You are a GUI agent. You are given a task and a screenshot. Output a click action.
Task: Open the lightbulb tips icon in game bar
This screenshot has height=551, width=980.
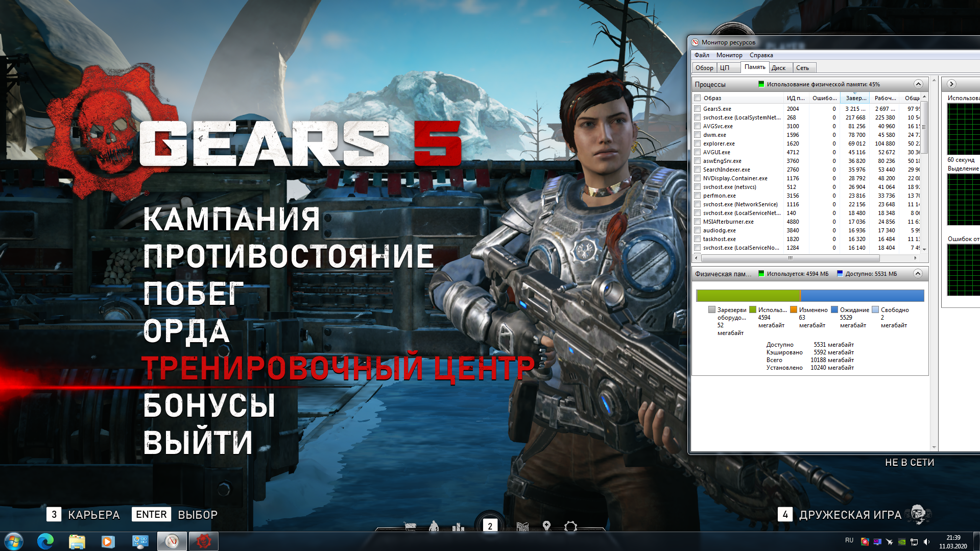546,526
